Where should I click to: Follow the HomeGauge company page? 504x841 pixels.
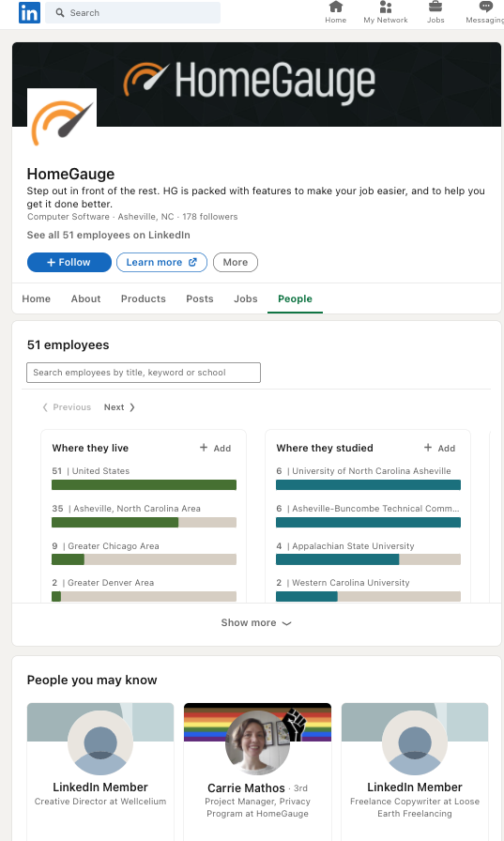coord(69,262)
